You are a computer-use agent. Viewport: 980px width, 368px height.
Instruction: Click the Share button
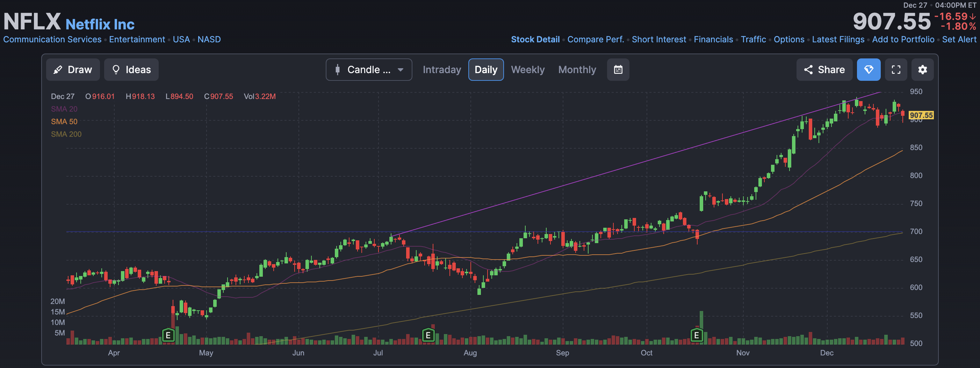[824, 70]
